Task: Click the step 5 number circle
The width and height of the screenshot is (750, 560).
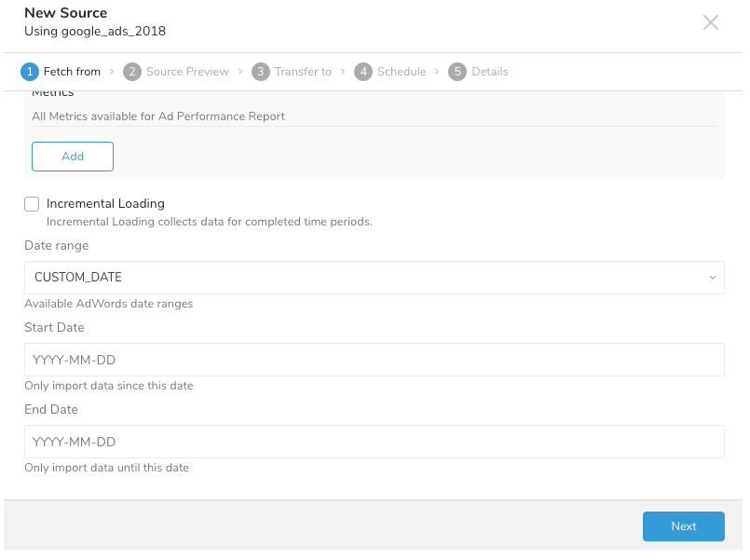Action: click(457, 72)
